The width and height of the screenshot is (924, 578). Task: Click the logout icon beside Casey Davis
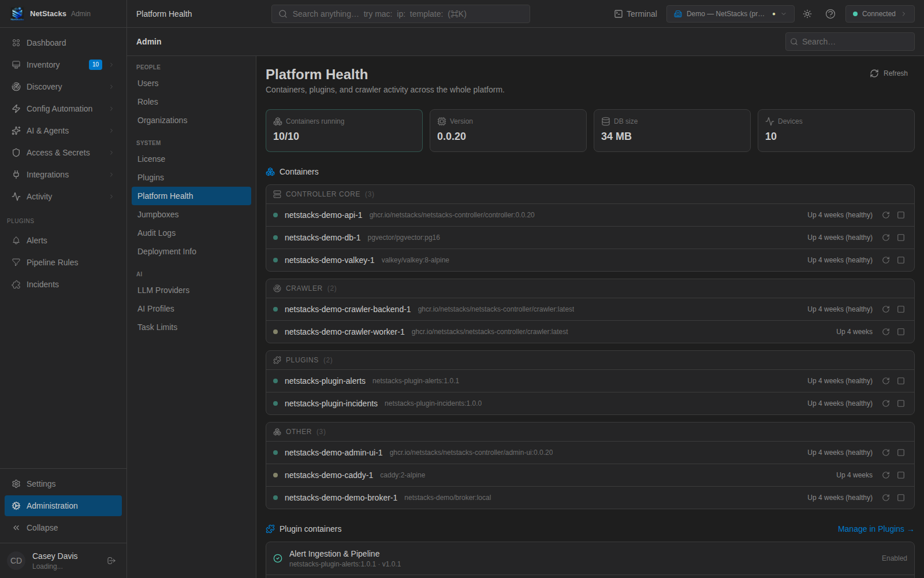click(x=111, y=561)
